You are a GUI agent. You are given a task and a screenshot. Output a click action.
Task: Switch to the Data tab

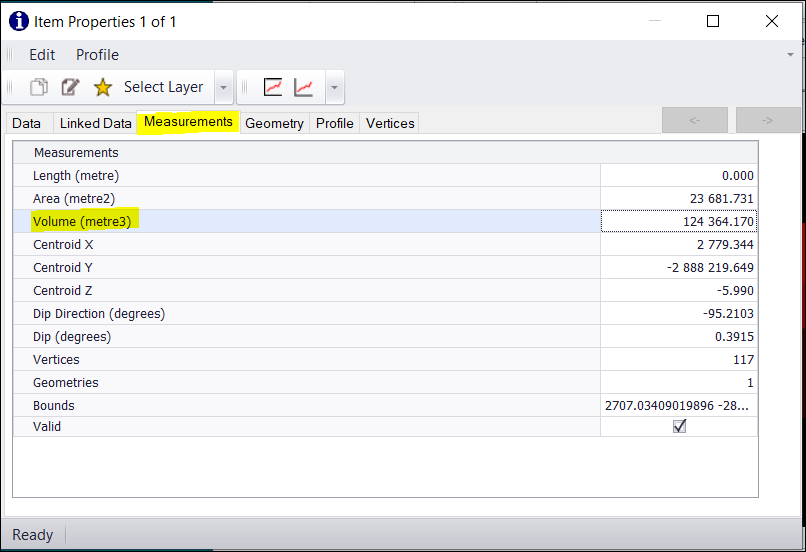click(x=26, y=123)
